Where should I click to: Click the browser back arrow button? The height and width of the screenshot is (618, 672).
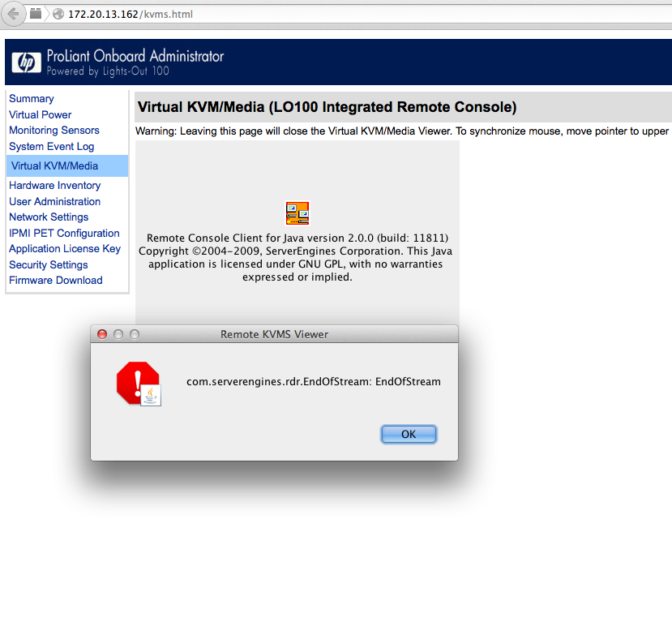point(13,14)
